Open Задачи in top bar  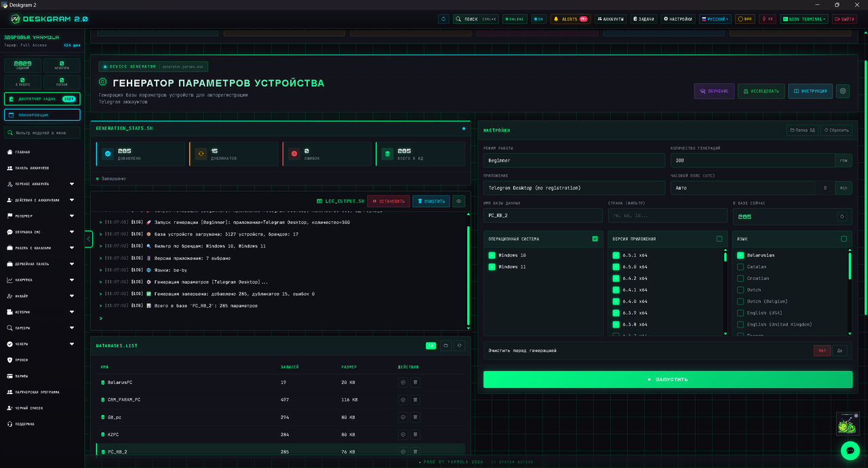coord(644,19)
